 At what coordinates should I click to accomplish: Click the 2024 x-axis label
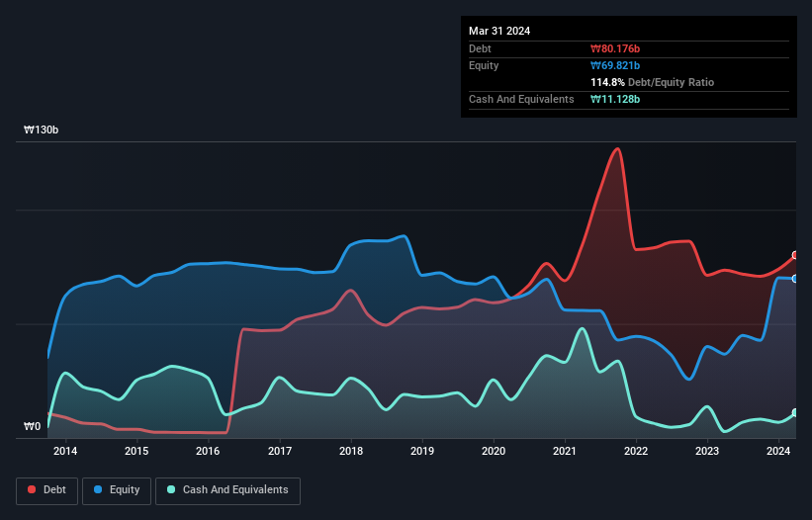click(x=778, y=451)
